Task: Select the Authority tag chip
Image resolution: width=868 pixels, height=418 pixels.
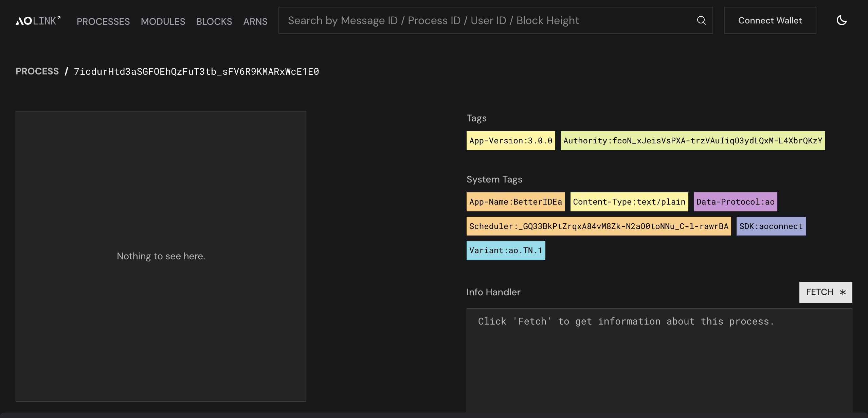Action: click(693, 141)
